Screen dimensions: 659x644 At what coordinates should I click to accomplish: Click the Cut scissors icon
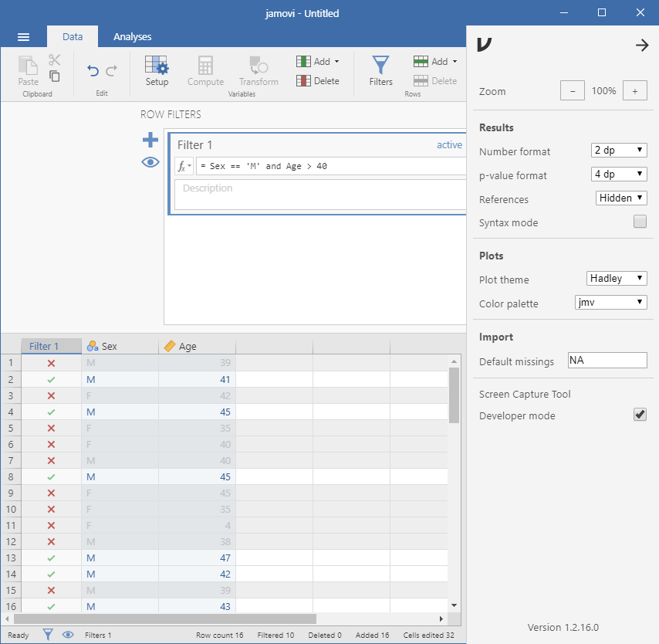click(54, 60)
